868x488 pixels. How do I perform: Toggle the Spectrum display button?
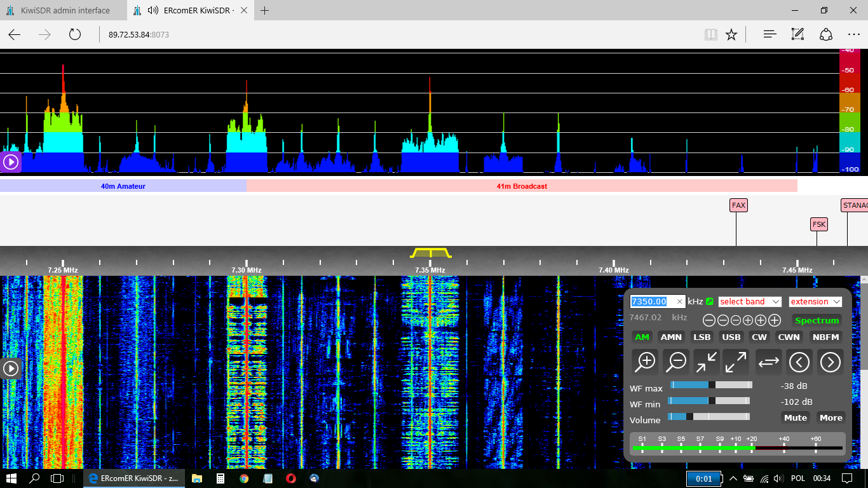[817, 320]
